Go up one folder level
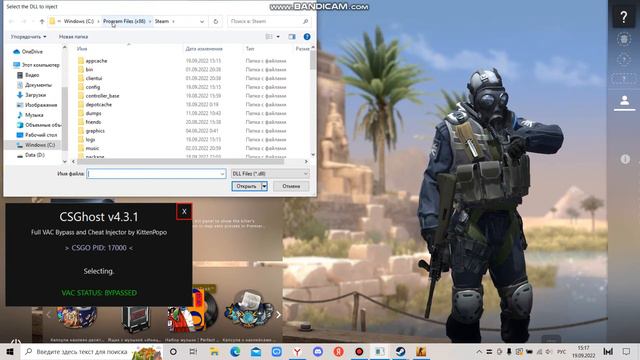 [x=42, y=21]
